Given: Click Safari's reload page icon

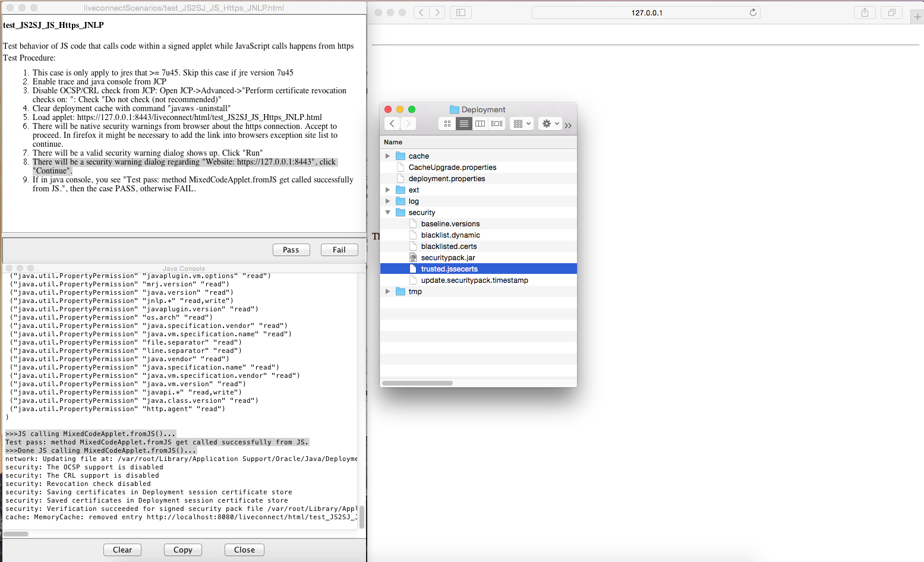Looking at the screenshot, I should point(753,12).
